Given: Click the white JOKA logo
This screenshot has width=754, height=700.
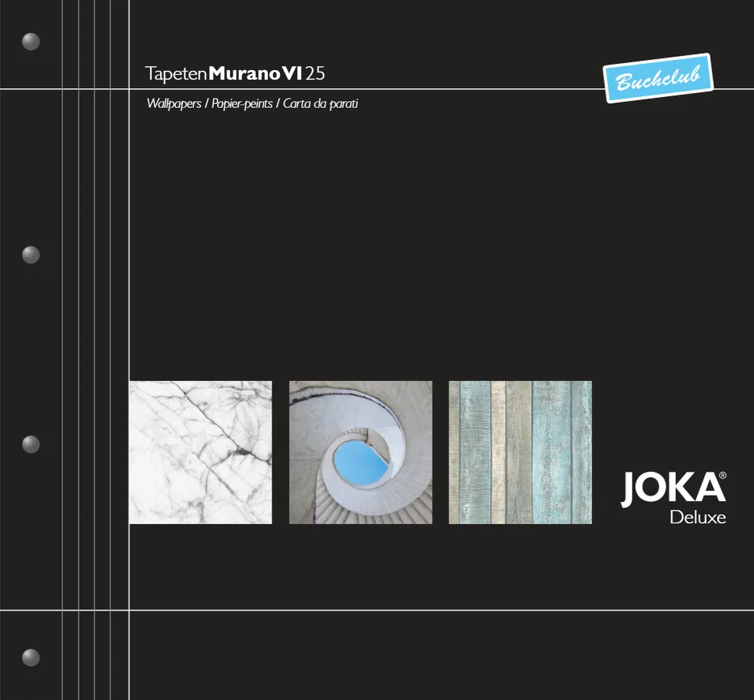Looking at the screenshot, I should 671,489.
